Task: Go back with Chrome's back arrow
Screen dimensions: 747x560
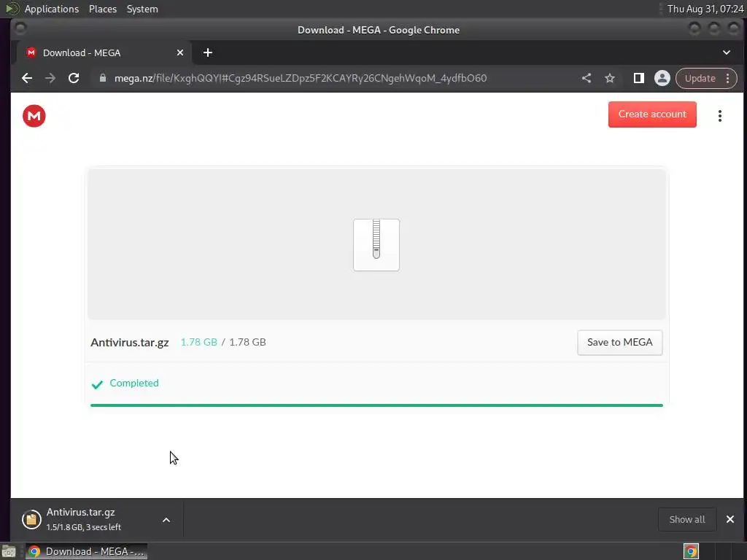Action: 27,78
